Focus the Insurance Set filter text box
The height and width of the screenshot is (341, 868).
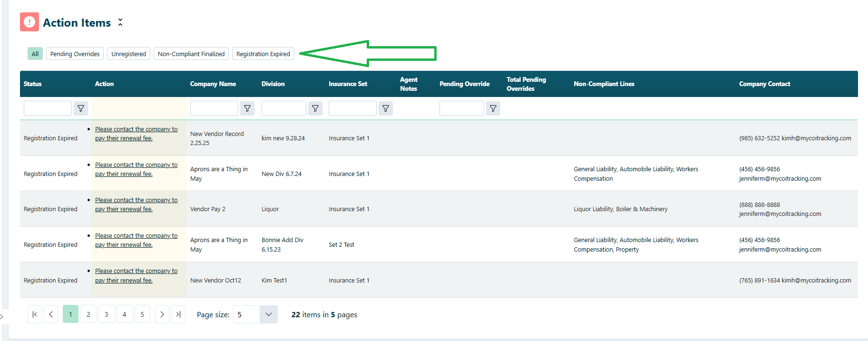352,108
